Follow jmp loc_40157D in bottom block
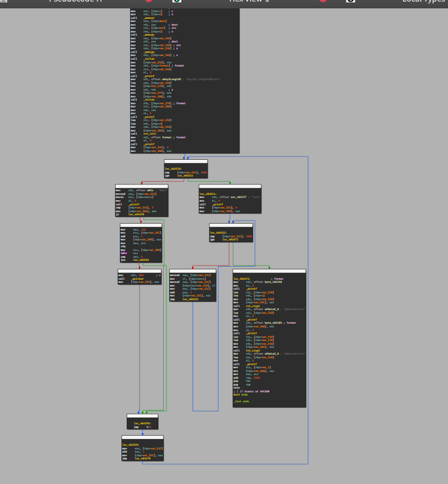448x484 pixels. click(142, 458)
